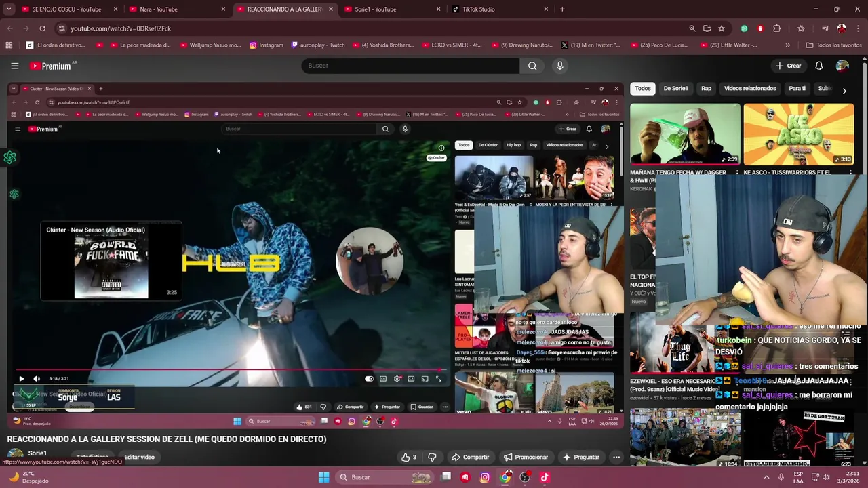Open taskbar weather widget 20°C Despejado
The image size is (868, 488).
coord(28,477)
